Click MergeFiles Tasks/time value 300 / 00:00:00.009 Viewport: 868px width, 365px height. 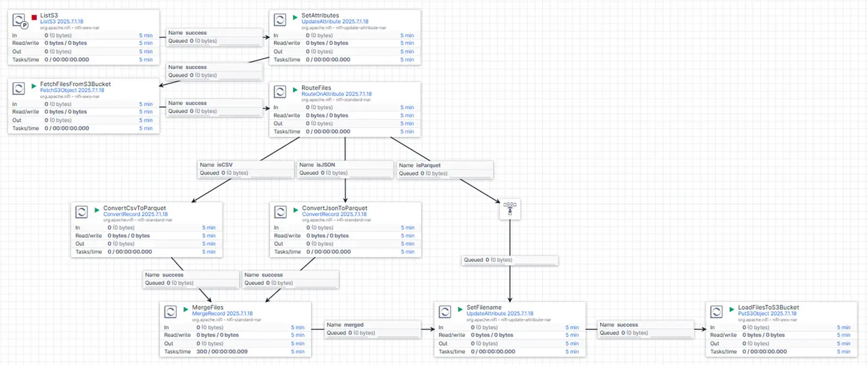click(x=222, y=351)
